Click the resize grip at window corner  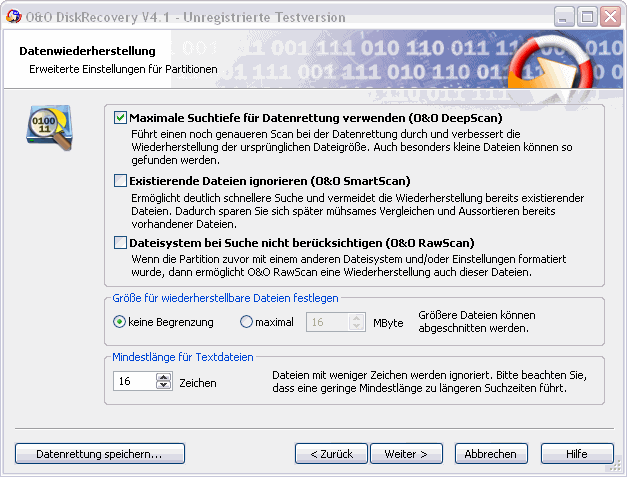[x=615, y=466]
